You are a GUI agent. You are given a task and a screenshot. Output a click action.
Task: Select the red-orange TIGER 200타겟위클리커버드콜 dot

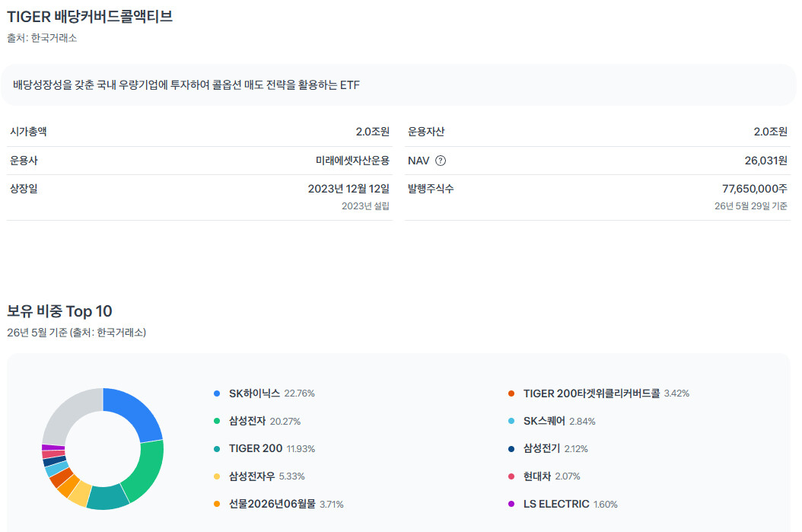(511, 393)
